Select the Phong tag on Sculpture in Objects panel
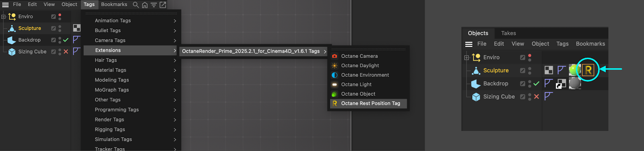Screen dimensions: 644x151 coord(561,70)
